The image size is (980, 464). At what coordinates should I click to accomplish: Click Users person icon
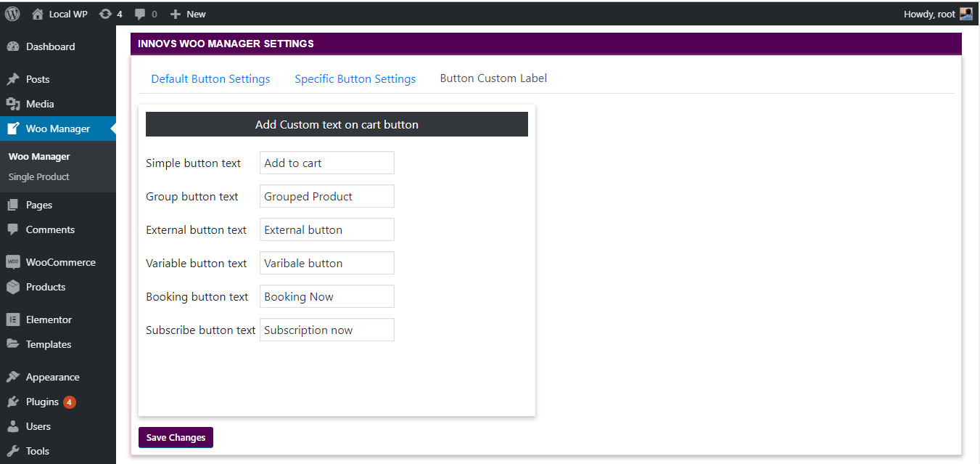click(13, 426)
